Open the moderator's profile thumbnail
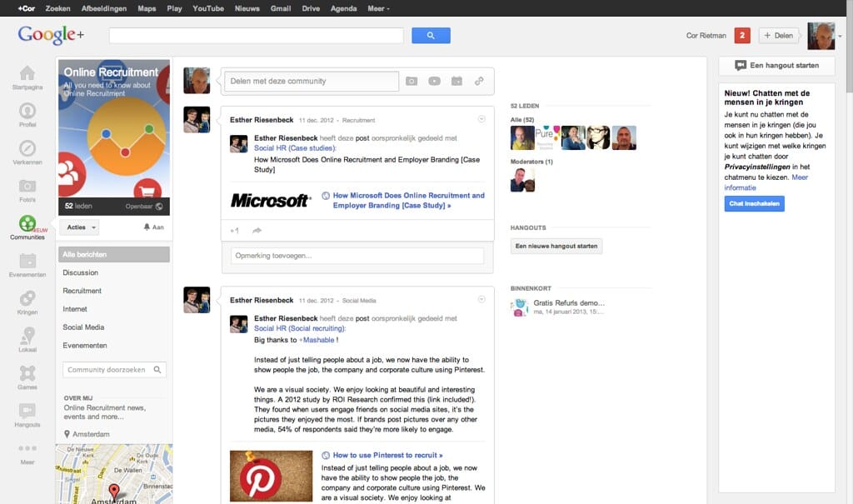 (x=522, y=180)
